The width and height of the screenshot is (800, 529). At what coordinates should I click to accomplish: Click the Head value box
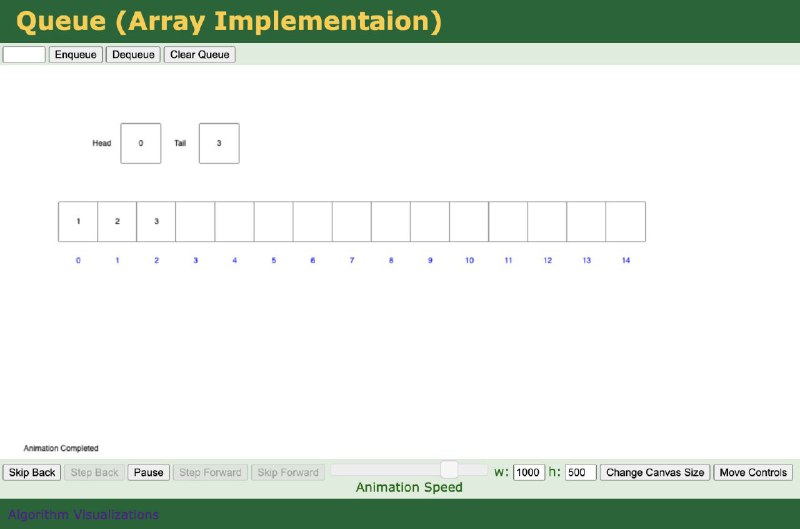pyautogui.click(x=141, y=143)
